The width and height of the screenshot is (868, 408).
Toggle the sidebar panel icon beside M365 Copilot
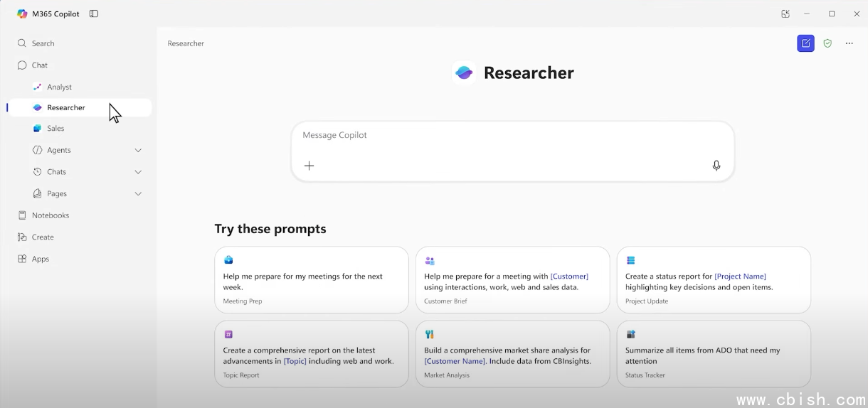[x=94, y=14]
